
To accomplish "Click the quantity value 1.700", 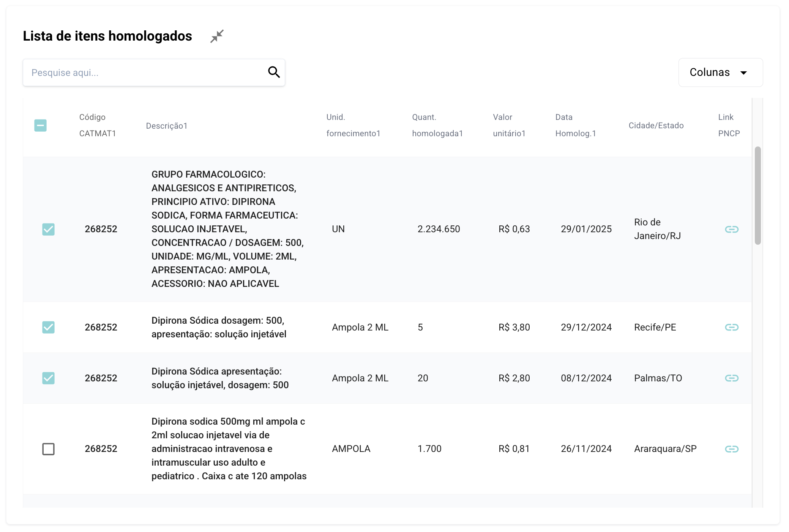I will coord(429,449).
